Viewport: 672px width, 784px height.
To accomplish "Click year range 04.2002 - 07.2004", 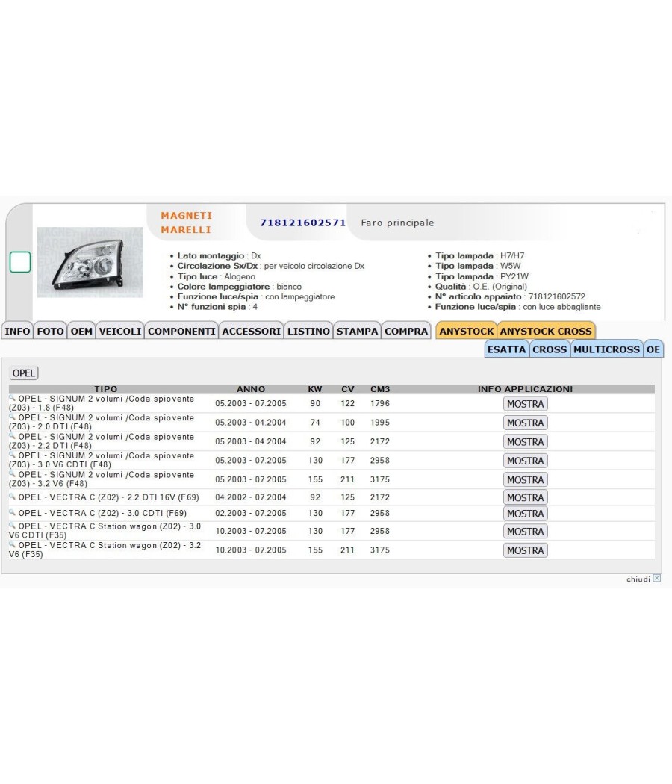I will [251, 497].
